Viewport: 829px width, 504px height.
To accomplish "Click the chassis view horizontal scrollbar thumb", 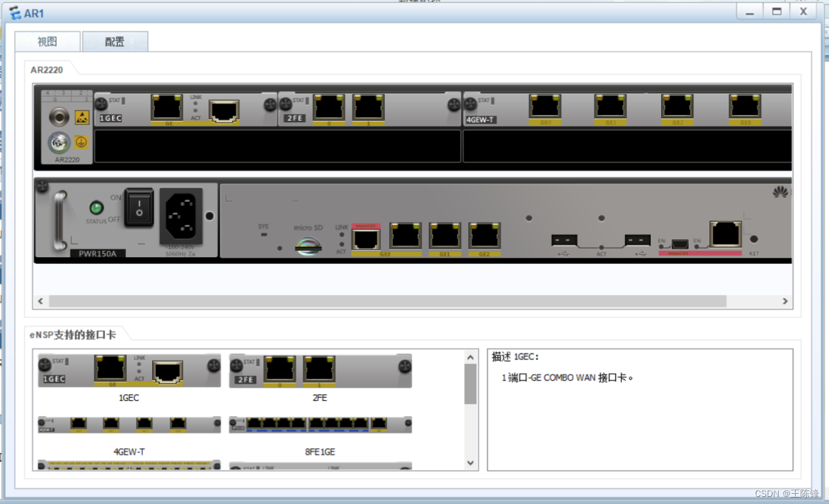I will [388, 301].
